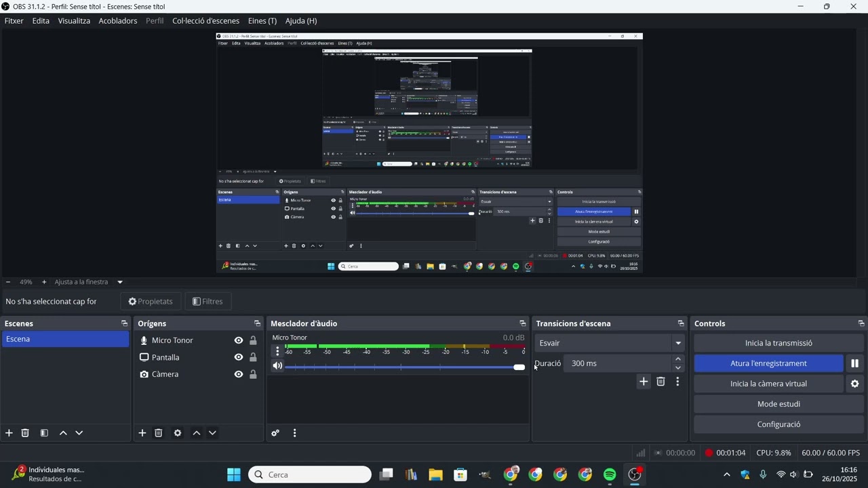Undock the Orígens panel
Viewport: 868px width, 488px height.
[257, 323]
